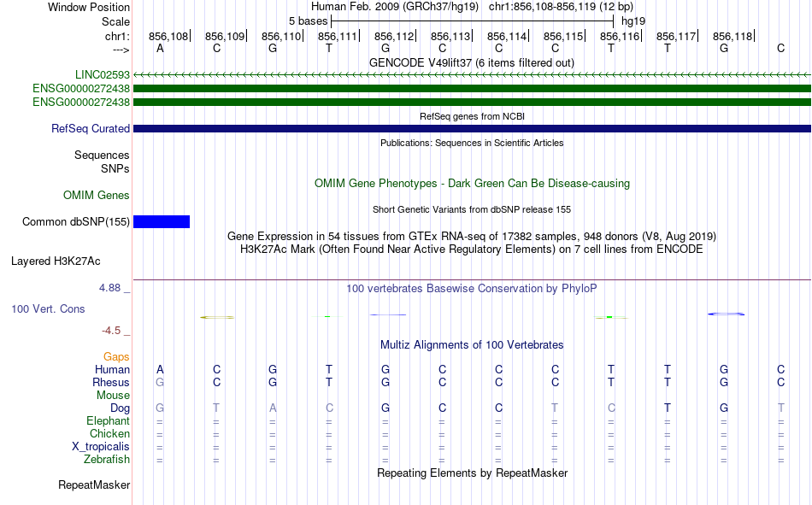Click the Layered H3K27Ac track label
This screenshot has width=812, height=505.
pos(56,261)
